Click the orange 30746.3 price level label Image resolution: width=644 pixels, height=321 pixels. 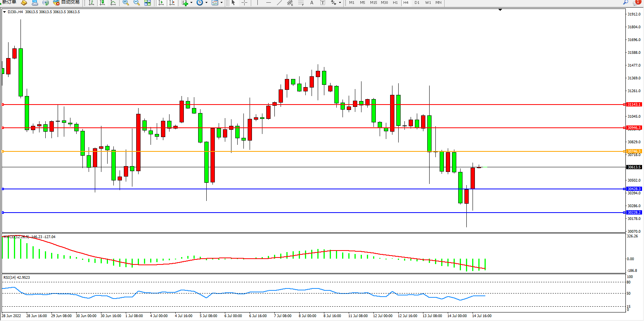[634, 151]
